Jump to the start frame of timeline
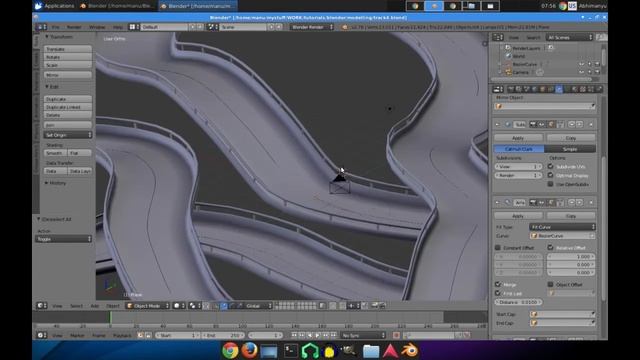This screenshot has height=360, width=640. click(294, 335)
